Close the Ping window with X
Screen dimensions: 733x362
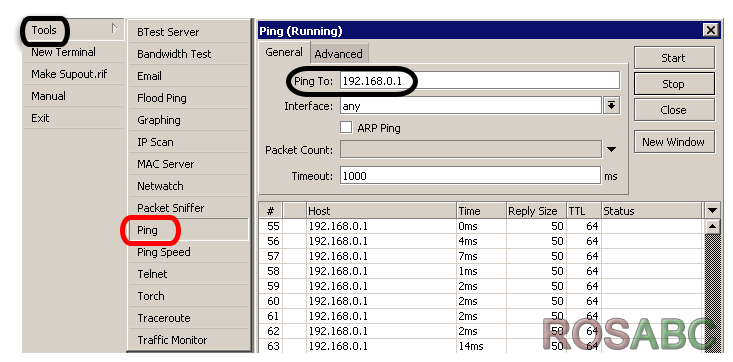coord(711,30)
